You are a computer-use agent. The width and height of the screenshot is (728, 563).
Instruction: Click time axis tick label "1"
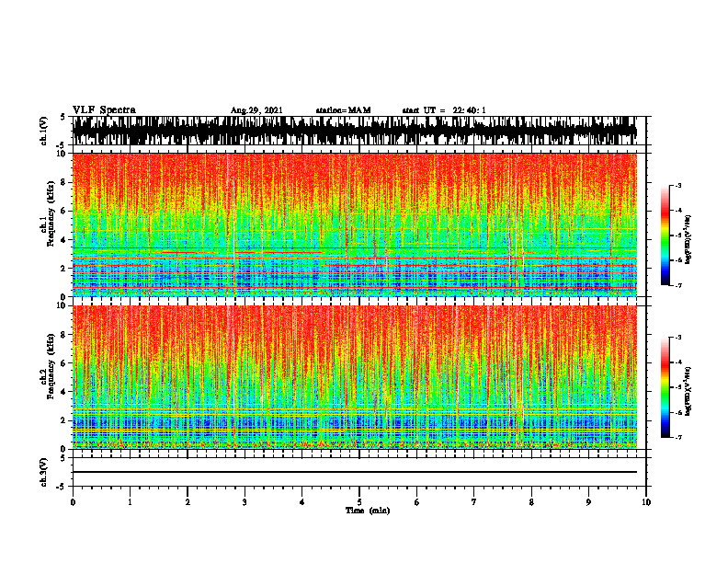(x=130, y=502)
